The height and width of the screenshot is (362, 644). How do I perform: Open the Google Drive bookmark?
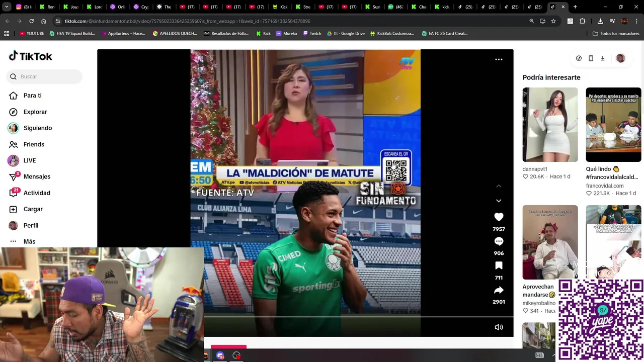pos(346,34)
